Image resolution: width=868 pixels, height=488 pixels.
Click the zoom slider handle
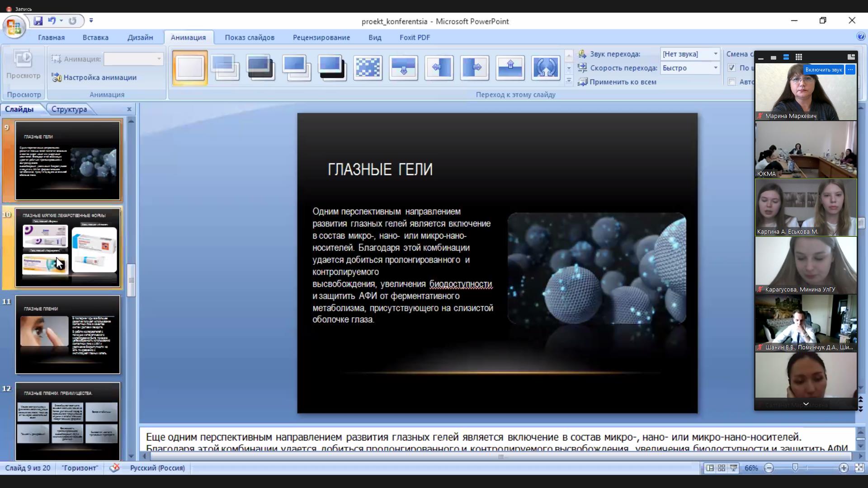pyautogui.click(x=795, y=468)
